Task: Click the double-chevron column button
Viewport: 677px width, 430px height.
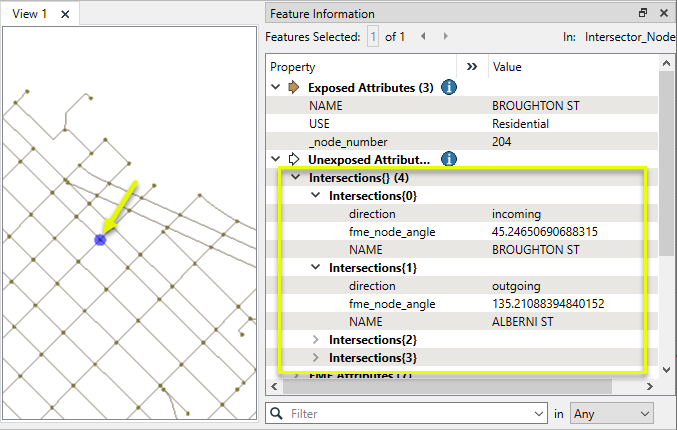Action: pyautogui.click(x=473, y=67)
